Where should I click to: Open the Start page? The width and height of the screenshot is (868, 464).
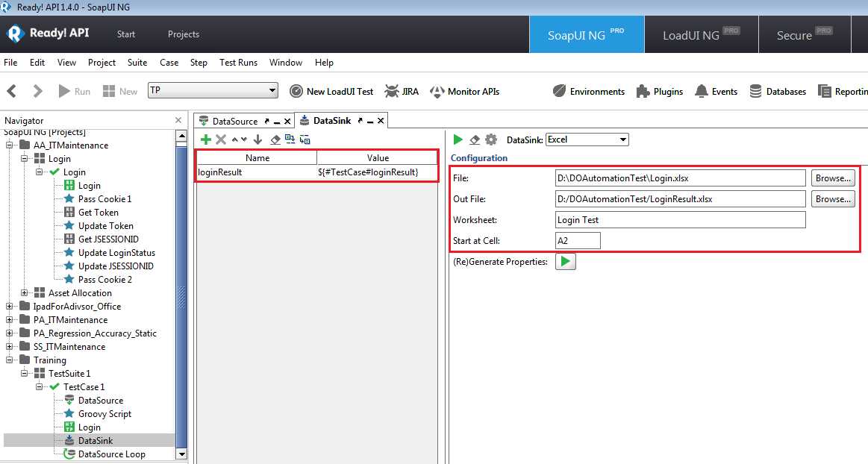126,34
